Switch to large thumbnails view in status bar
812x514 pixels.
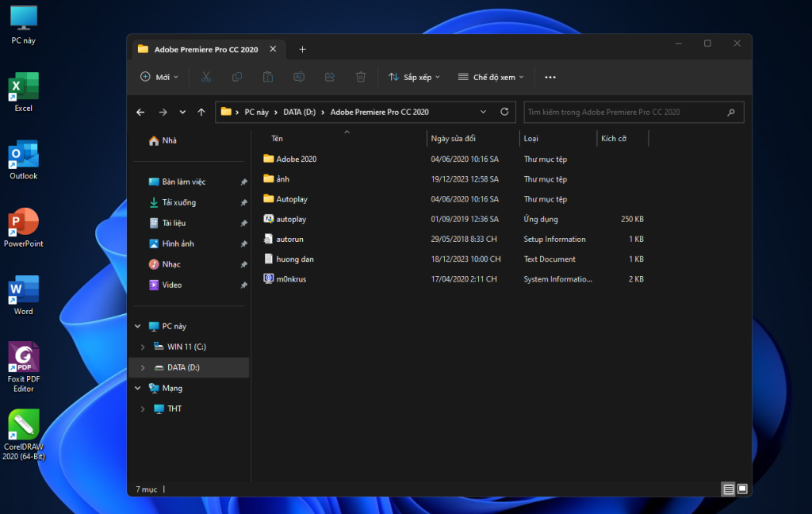pos(742,489)
